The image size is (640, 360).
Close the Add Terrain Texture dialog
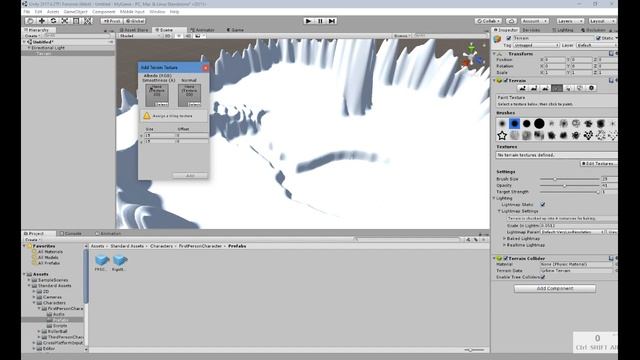click(206, 68)
